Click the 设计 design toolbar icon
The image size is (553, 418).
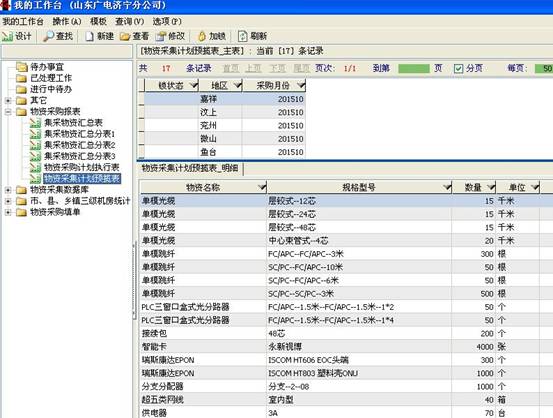click(7, 36)
